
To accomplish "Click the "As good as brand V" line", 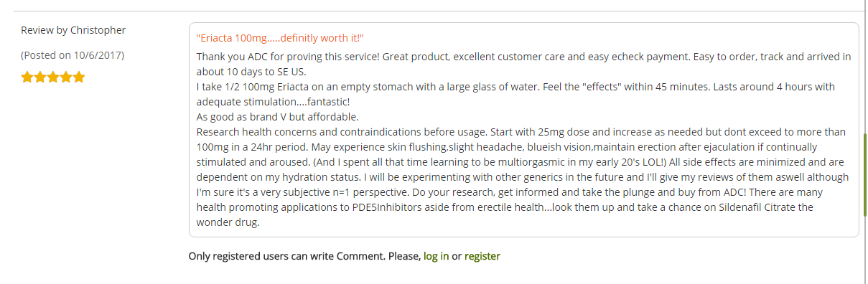I will (277, 117).
